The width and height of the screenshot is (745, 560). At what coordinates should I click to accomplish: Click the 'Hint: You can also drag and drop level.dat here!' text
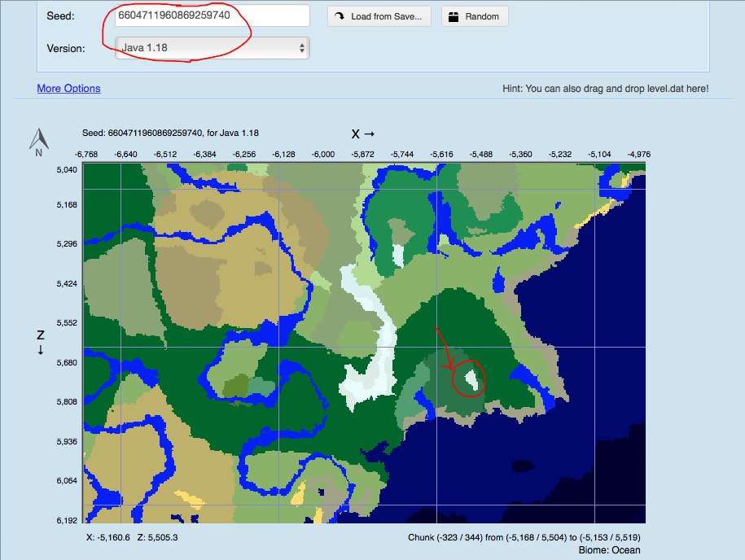click(605, 89)
